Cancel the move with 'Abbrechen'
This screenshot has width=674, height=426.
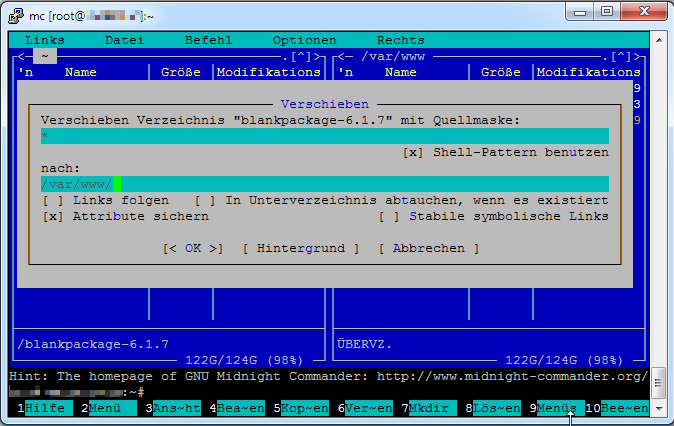pyautogui.click(x=428, y=248)
